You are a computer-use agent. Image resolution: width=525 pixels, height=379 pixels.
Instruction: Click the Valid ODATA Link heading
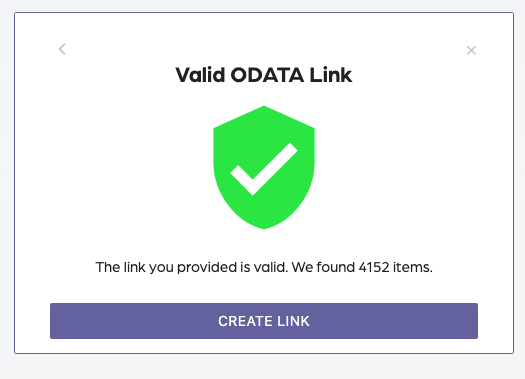[264, 75]
